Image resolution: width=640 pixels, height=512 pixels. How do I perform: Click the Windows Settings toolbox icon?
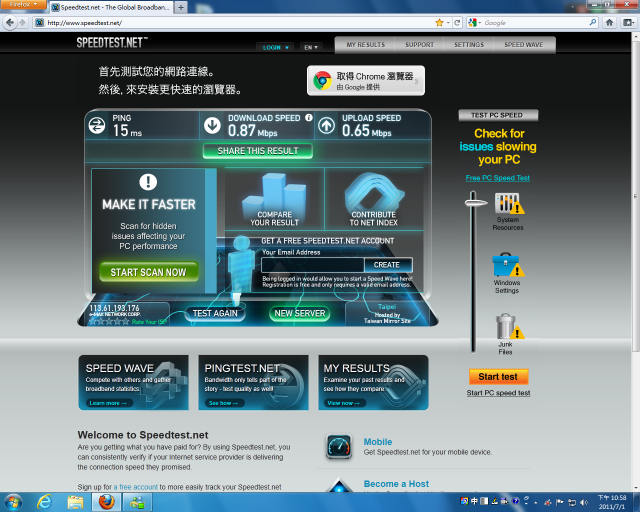click(508, 265)
